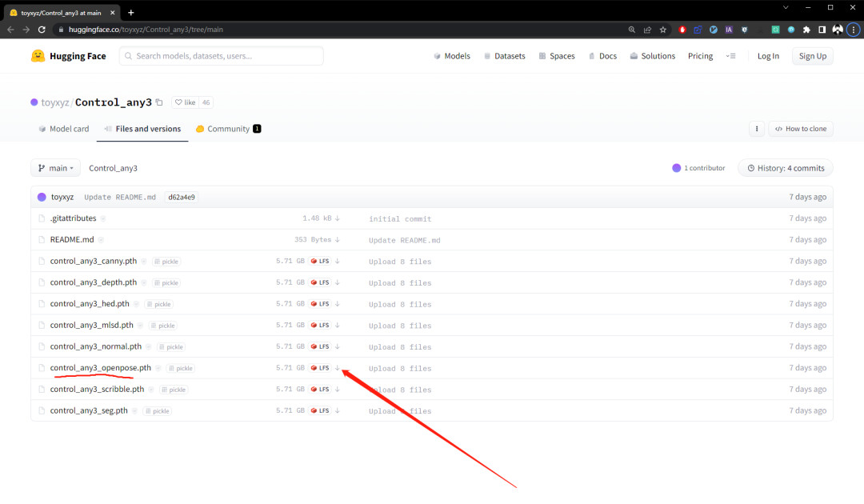Download control_any3_depth.pth via arrow icon
The width and height of the screenshot is (864, 504).
tap(338, 282)
